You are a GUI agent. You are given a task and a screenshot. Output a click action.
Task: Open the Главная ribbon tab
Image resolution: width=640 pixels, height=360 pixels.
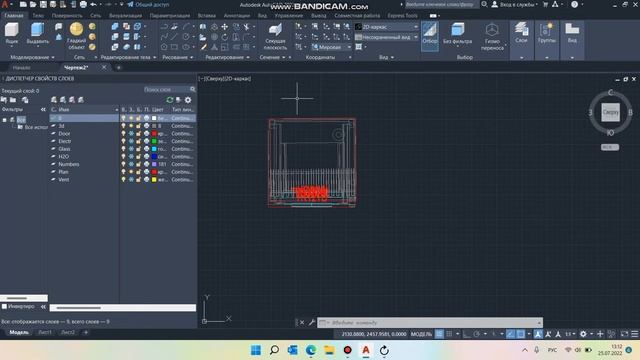pos(14,16)
